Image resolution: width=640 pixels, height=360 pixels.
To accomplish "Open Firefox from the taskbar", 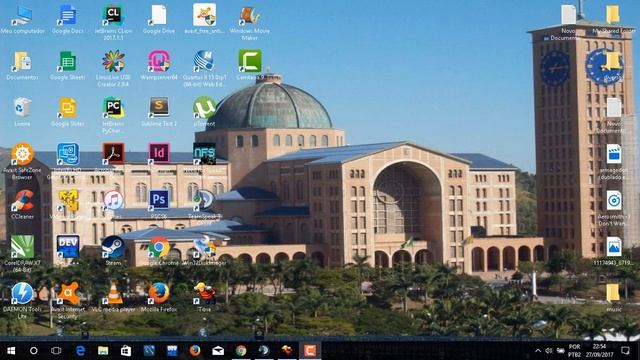I will pos(195,351).
